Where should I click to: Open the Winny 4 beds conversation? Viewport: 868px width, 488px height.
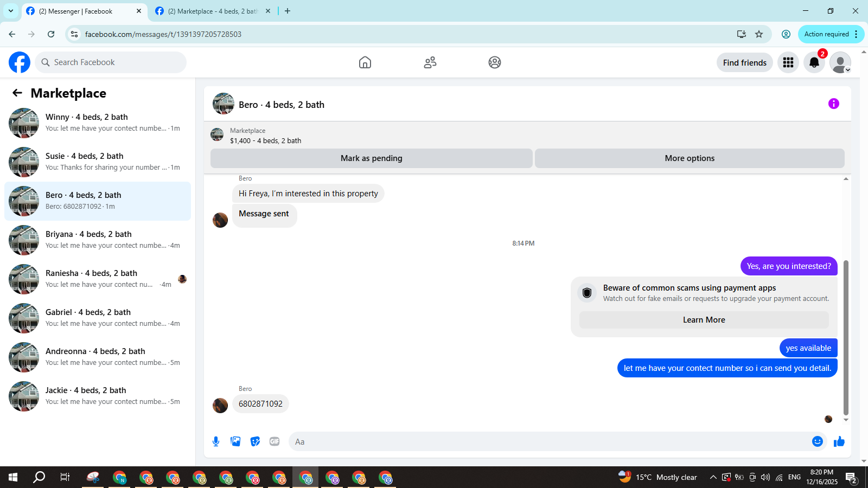[98, 123]
